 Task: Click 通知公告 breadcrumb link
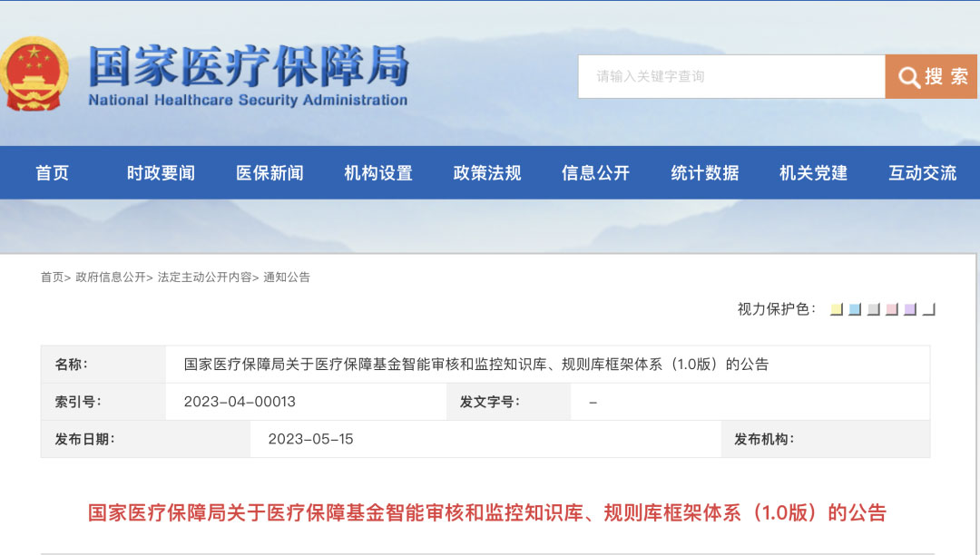(287, 277)
